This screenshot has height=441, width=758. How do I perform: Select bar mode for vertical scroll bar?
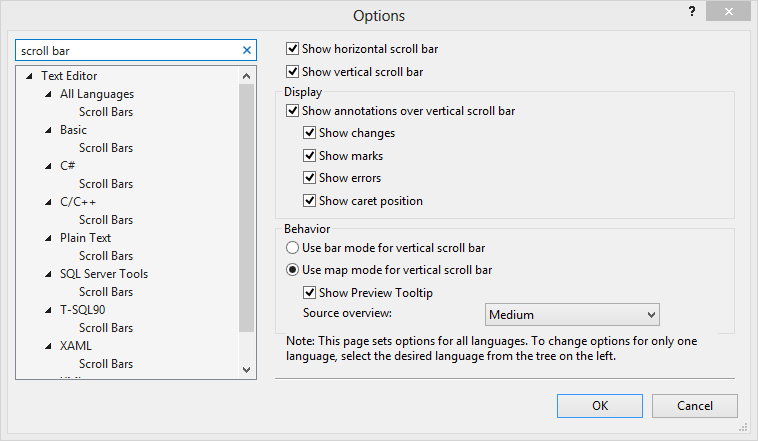[293, 247]
